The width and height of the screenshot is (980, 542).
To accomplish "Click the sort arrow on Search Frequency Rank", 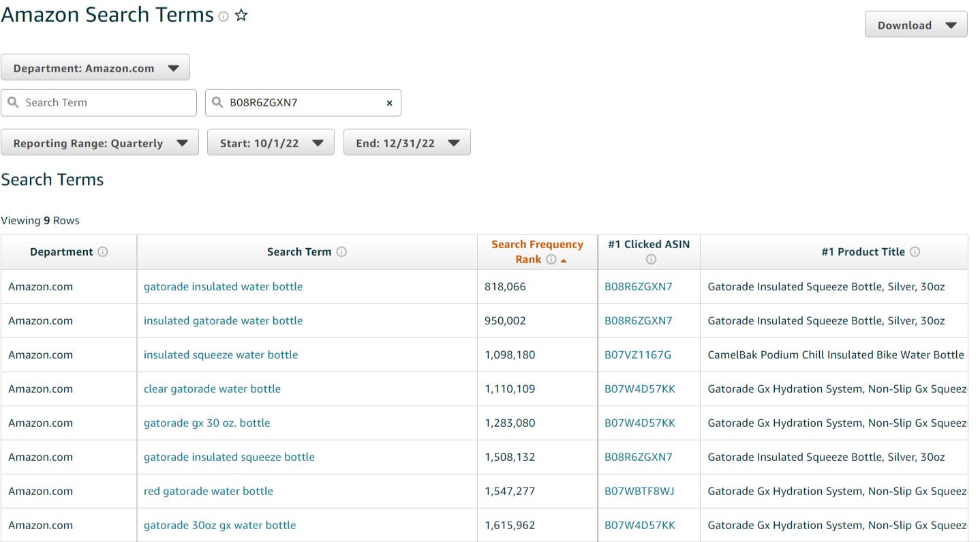I will click(564, 260).
